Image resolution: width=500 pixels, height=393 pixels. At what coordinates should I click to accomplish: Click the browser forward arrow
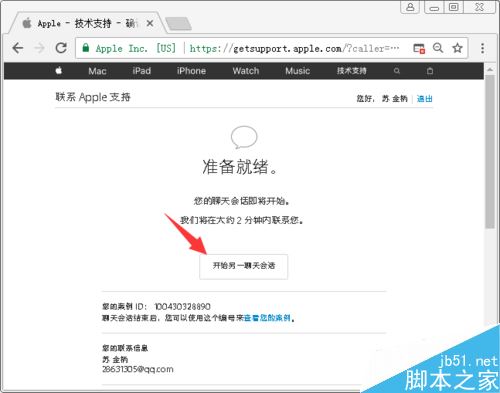(39, 48)
